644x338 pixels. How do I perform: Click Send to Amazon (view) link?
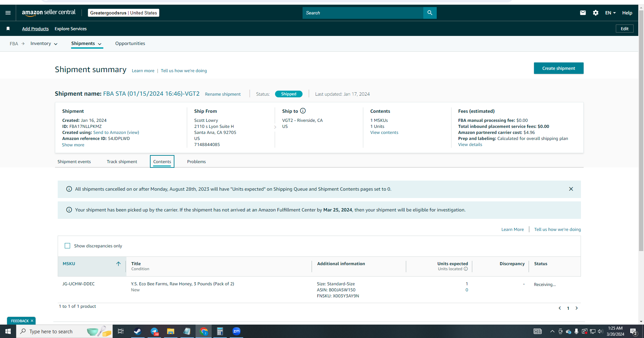116,133
